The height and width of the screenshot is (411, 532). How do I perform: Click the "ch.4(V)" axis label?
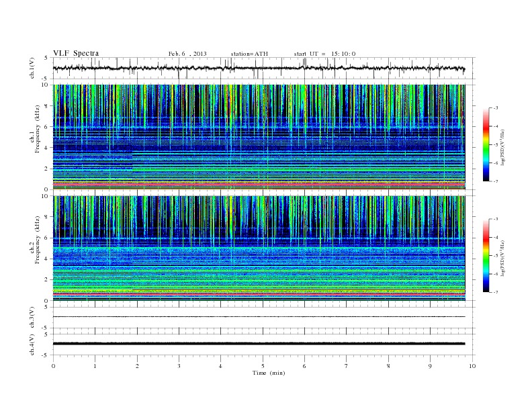[x=32, y=345]
